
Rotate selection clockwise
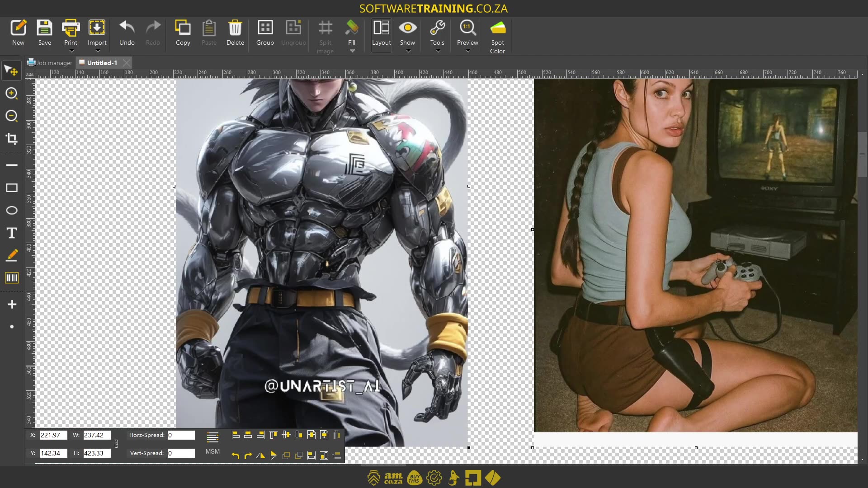click(x=248, y=455)
